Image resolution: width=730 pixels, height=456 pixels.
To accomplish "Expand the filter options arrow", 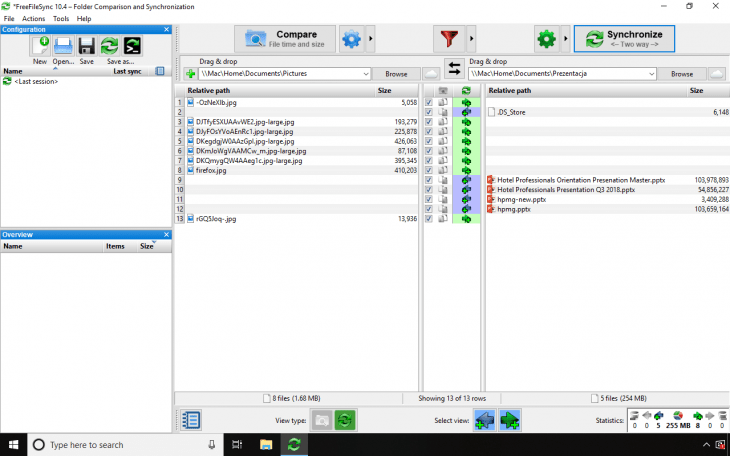I will [471, 39].
